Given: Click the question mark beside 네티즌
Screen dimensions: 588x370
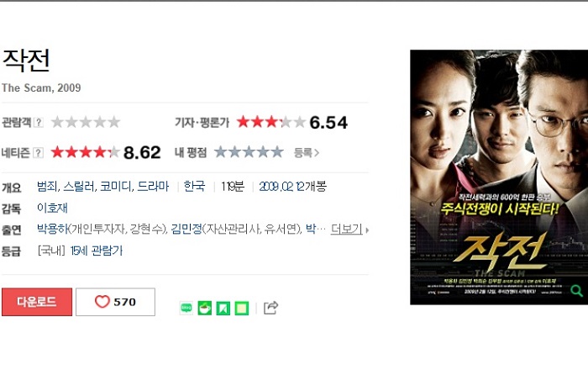Looking at the screenshot, I should (x=39, y=153).
